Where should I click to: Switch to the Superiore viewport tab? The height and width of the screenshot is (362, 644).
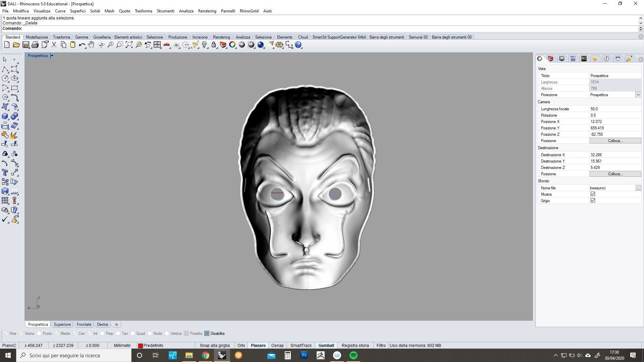62,324
